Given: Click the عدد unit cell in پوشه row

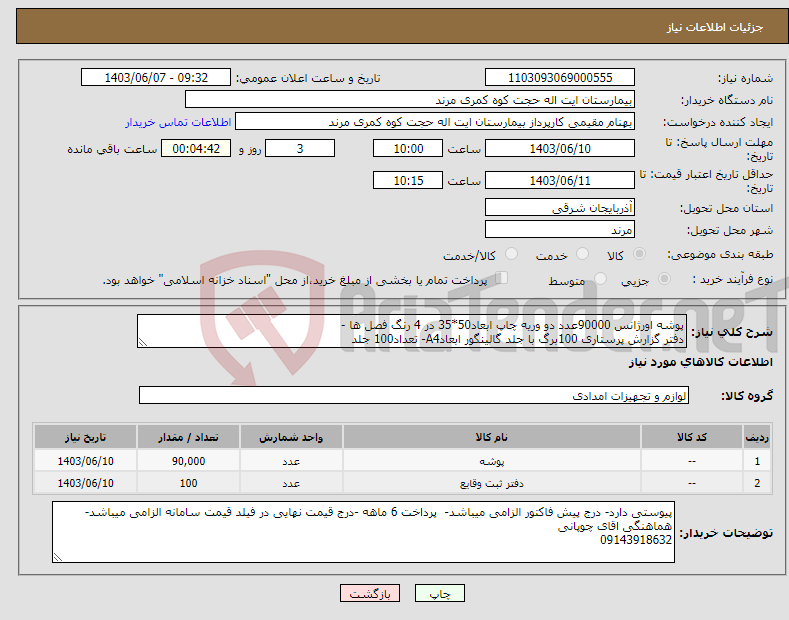Looking at the screenshot, I should pyautogui.click(x=291, y=461).
